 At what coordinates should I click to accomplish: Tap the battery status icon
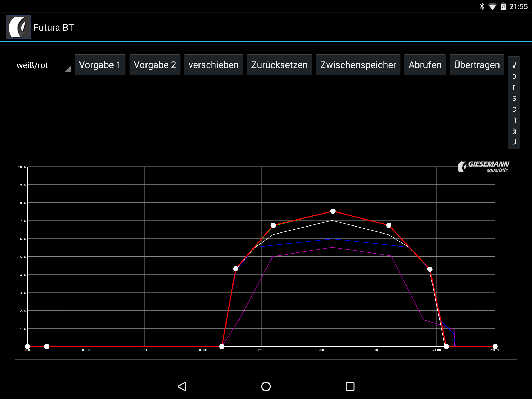click(503, 6)
